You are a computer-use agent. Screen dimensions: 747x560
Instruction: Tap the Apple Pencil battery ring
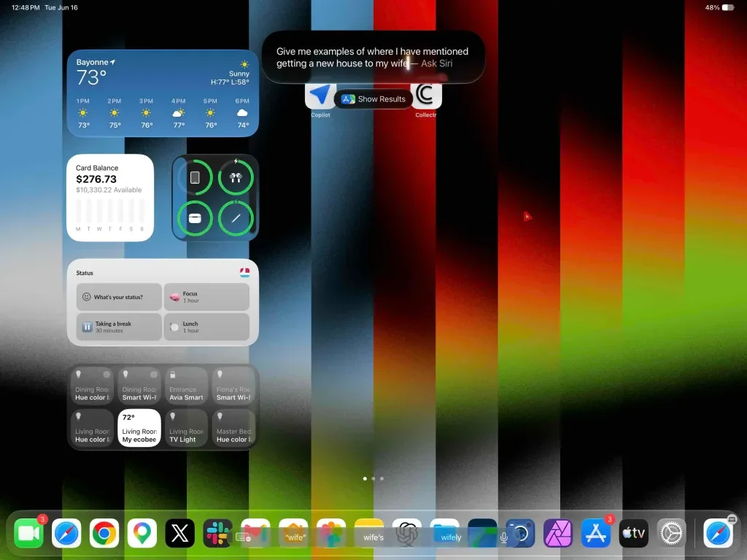(236, 219)
